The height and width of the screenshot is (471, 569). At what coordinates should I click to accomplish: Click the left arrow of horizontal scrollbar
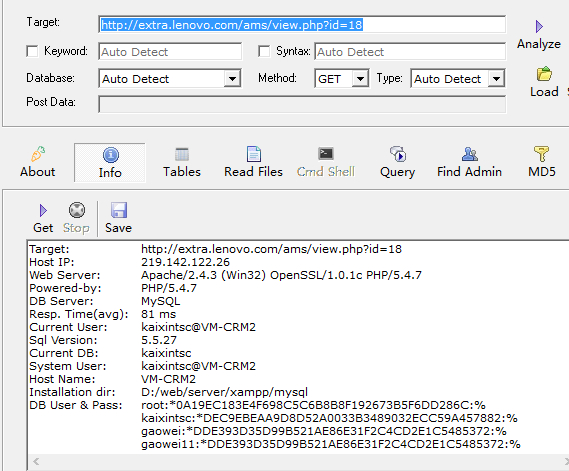click(x=36, y=462)
